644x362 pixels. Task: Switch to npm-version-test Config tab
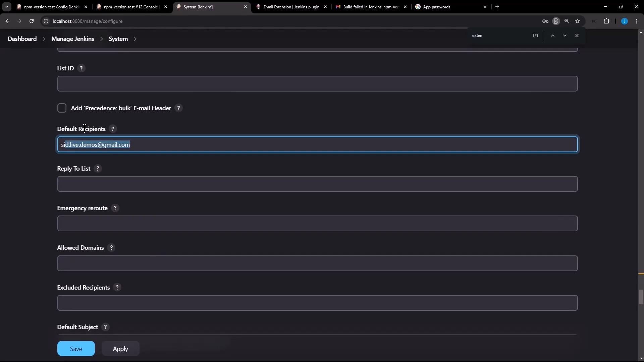coord(52,7)
